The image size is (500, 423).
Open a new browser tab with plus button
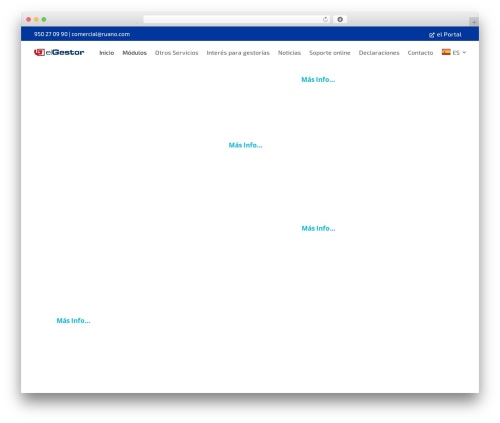coord(474,22)
